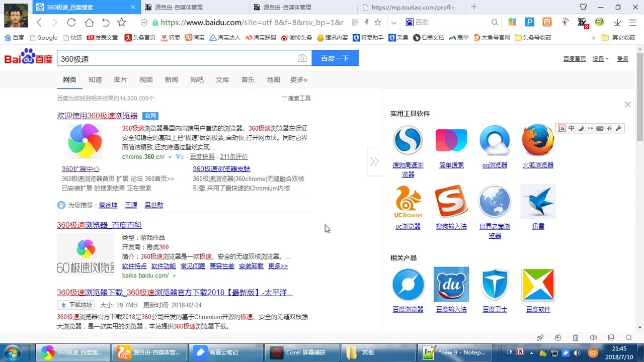The height and width of the screenshot is (362, 644).
Task: Open the 百度输入法 icon
Action: (x=451, y=285)
